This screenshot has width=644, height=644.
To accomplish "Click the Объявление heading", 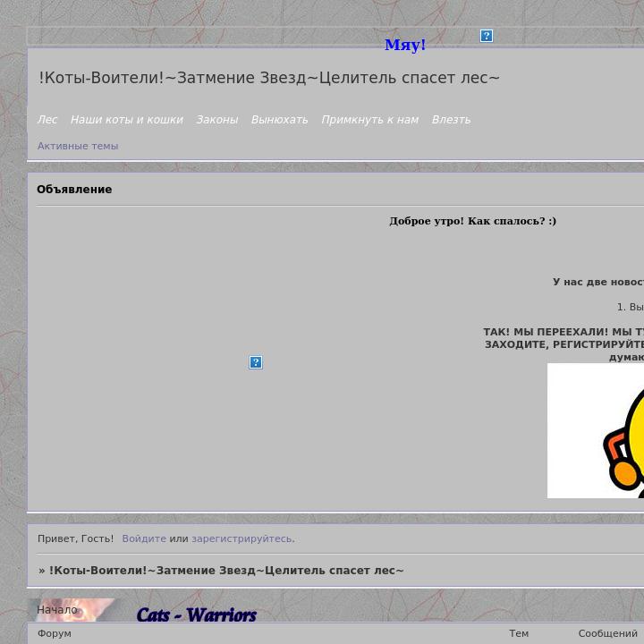I will coord(74,190).
